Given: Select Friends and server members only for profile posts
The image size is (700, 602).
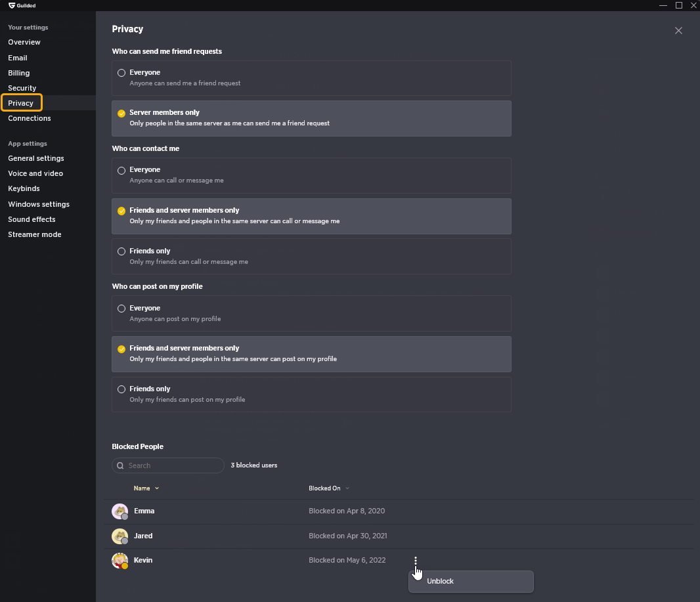Looking at the screenshot, I should 311,354.
